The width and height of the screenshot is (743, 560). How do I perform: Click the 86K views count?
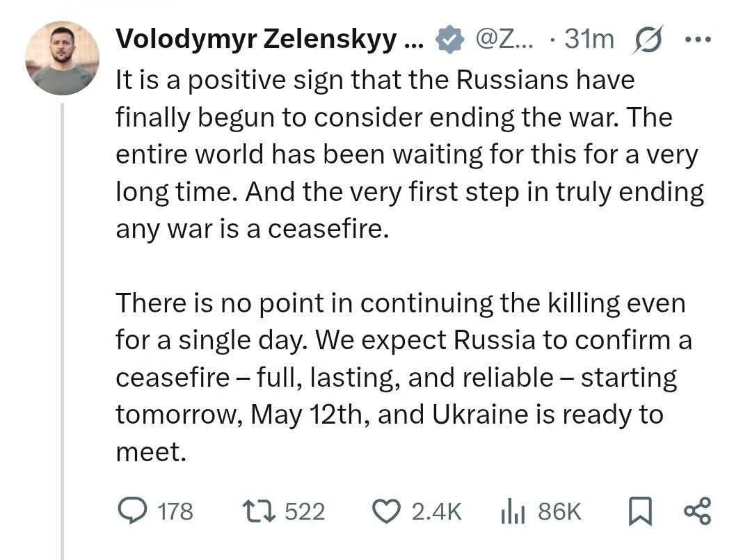559,511
